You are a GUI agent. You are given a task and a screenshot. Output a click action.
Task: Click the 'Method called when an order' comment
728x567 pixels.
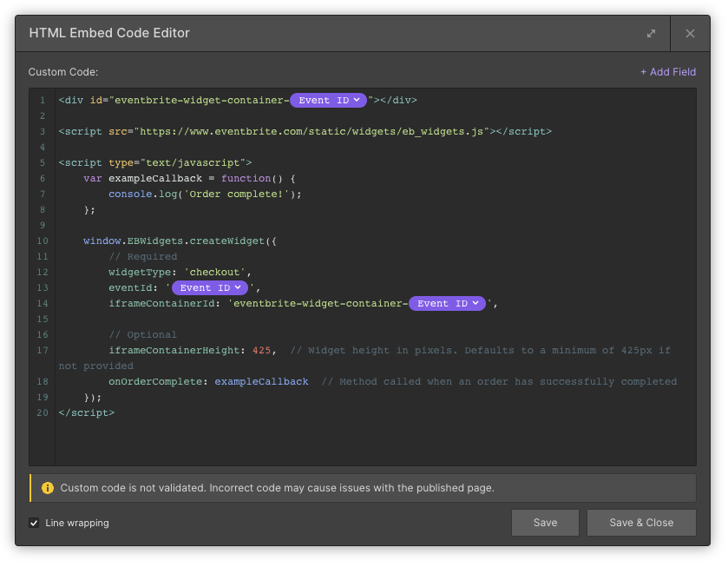click(499, 381)
